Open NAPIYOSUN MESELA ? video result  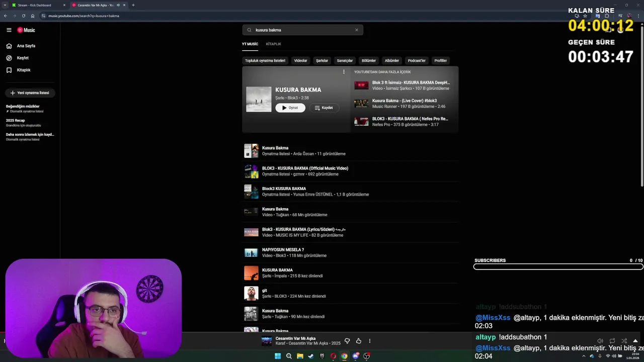(x=351, y=252)
